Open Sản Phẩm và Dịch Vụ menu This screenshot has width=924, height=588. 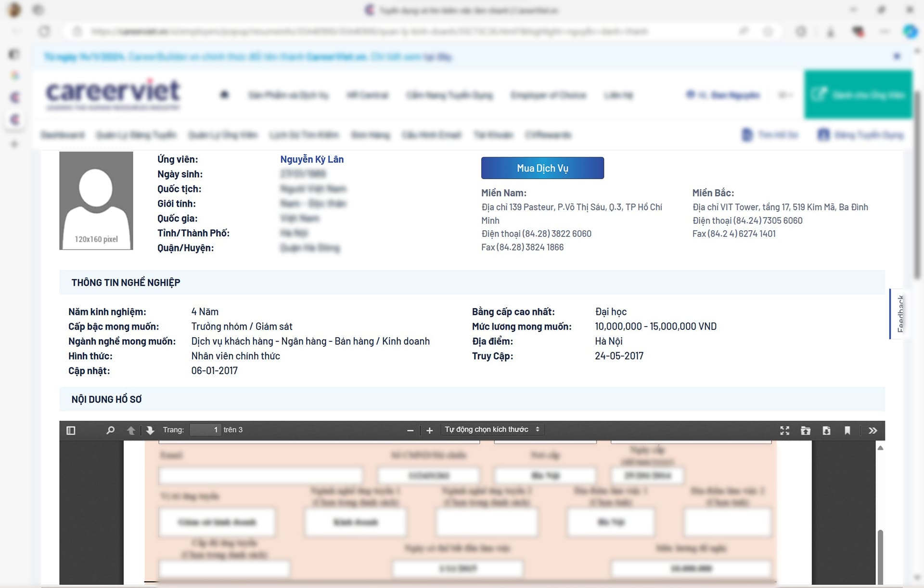(288, 95)
